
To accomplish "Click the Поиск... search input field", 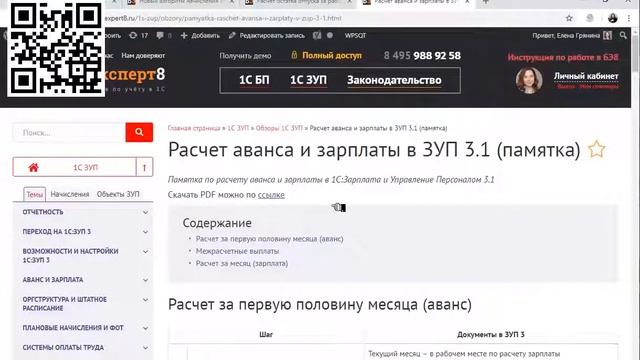I will (69, 132).
